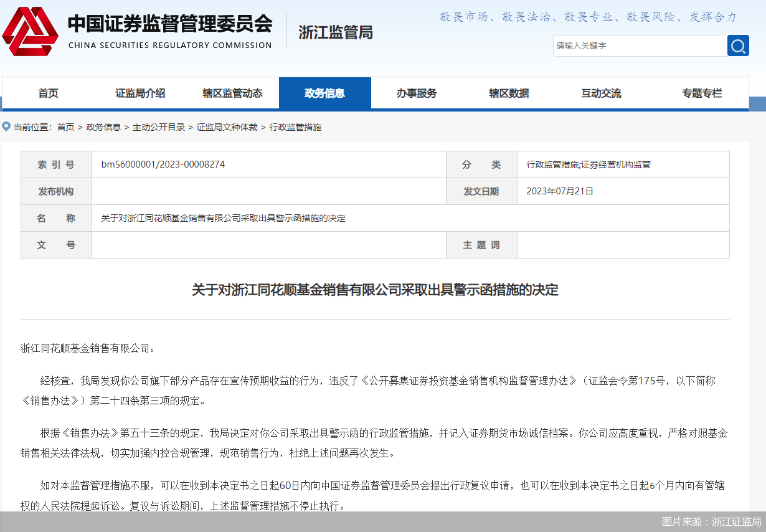Open the 办事服务 menu item
766x532 pixels.
tap(417, 93)
